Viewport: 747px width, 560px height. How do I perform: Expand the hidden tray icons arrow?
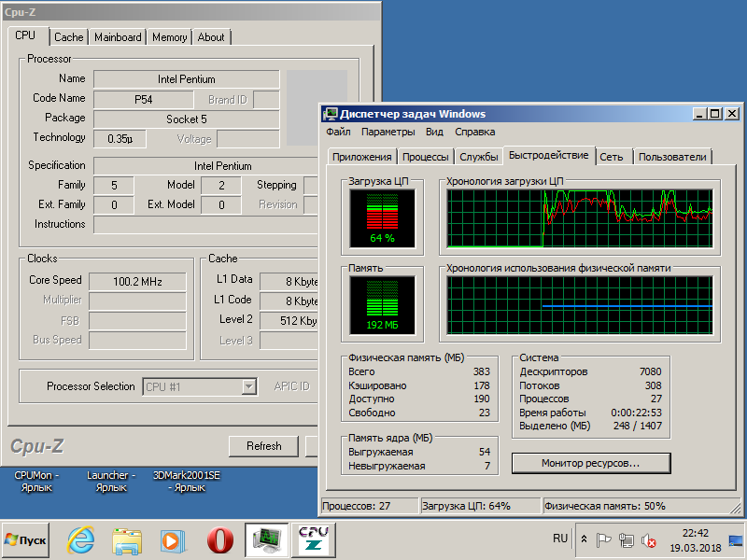point(584,539)
